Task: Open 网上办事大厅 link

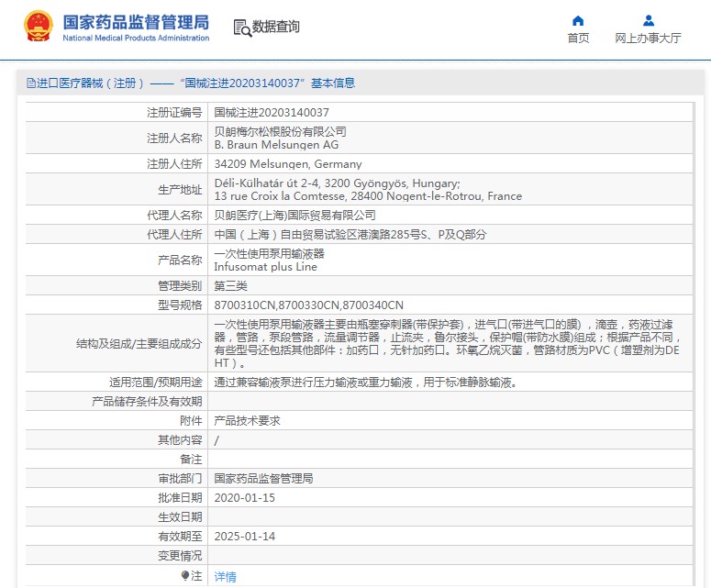Action: pos(648,39)
